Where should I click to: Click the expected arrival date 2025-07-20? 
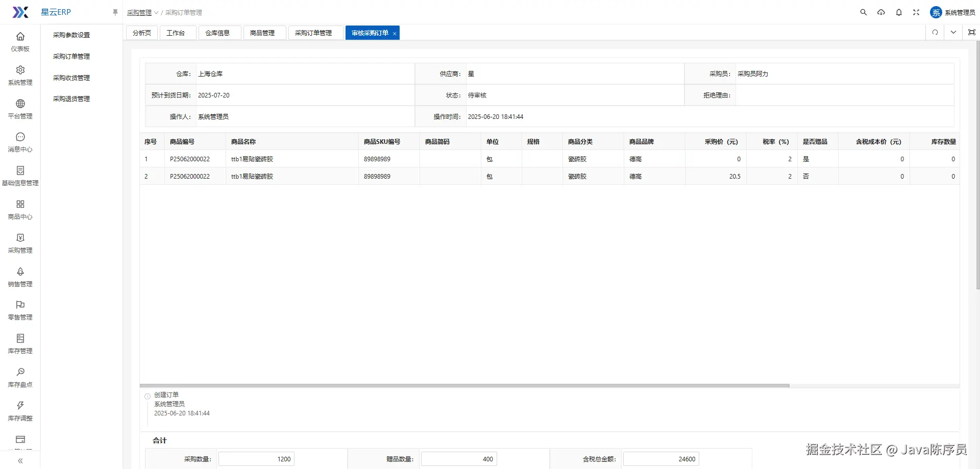pos(214,95)
